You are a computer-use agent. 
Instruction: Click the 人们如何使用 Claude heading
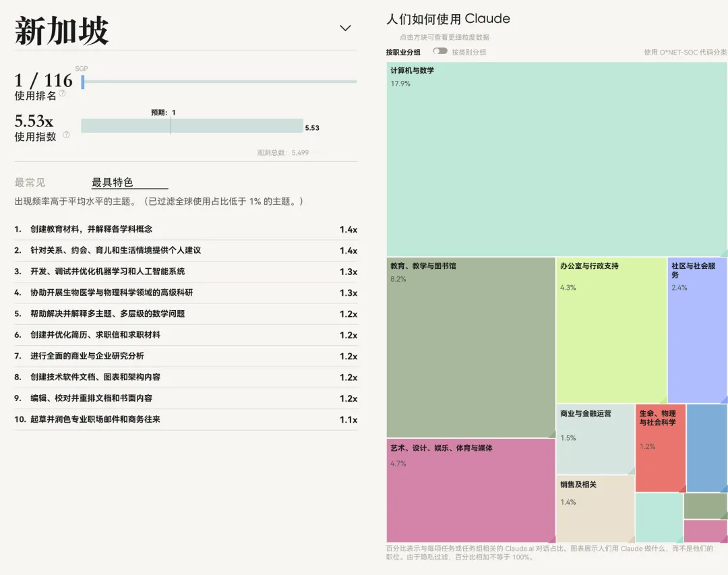tap(448, 19)
